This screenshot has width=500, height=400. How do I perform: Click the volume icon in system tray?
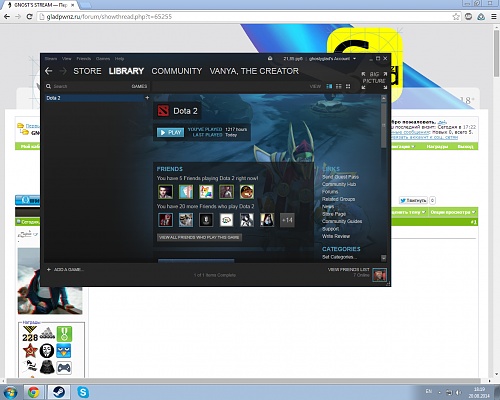click(459, 392)
